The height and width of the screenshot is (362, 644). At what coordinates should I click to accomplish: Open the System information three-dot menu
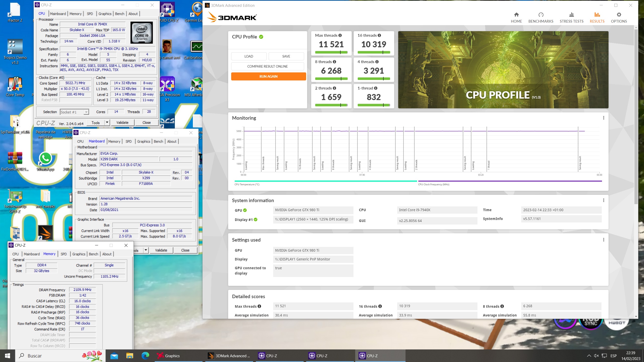click(603, 200)
